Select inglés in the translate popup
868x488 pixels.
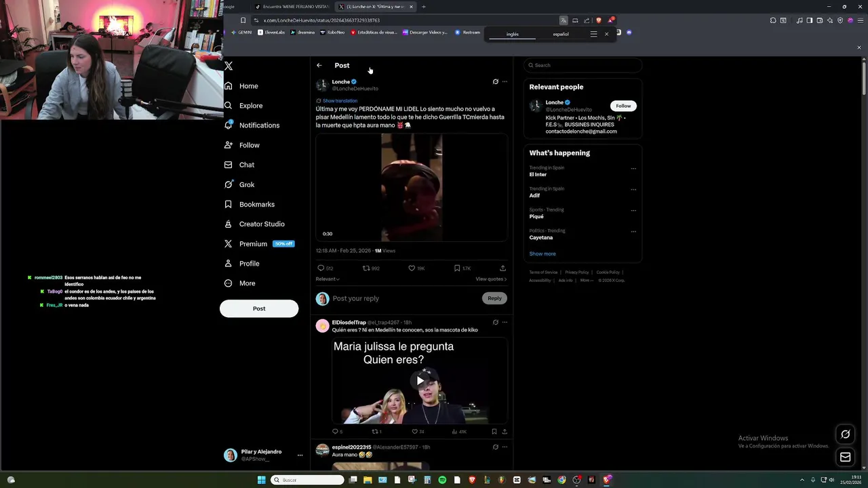[x=513, y=34]
